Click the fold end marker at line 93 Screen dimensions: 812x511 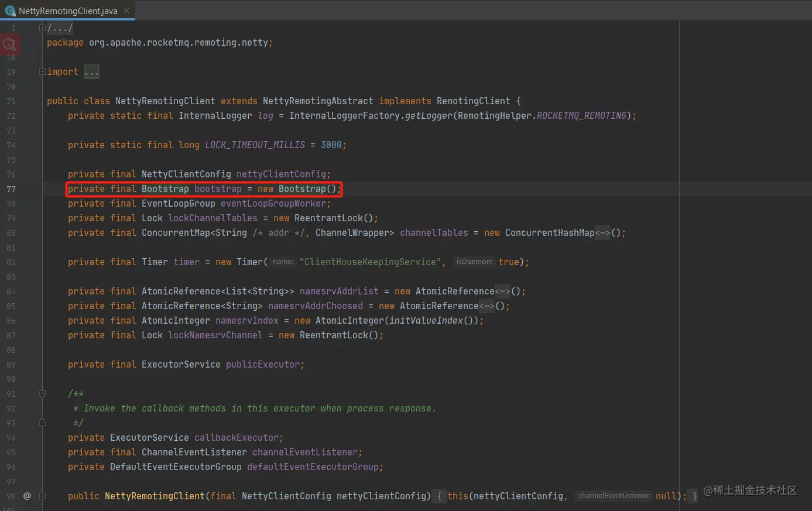coord(42,422)
